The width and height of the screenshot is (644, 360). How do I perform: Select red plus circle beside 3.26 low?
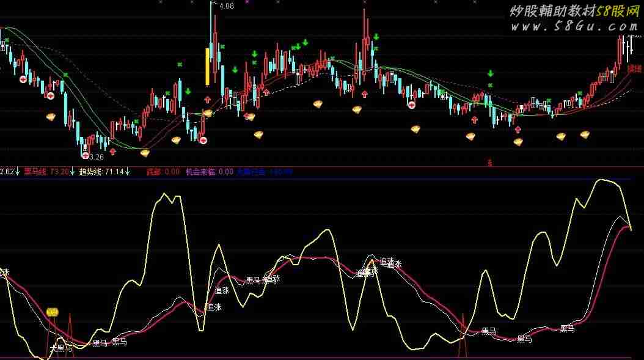click(x=85, y=156)
